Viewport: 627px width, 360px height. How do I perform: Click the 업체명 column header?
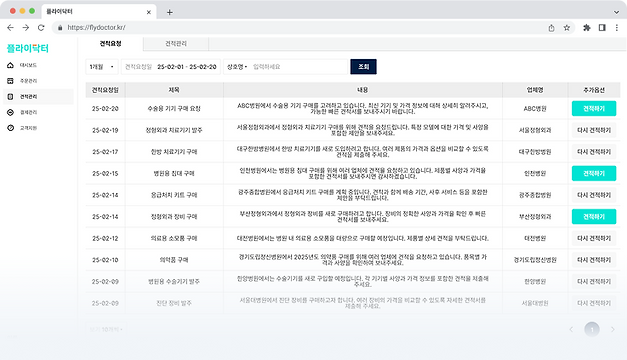pyautogui.click(x=535, y=90)
